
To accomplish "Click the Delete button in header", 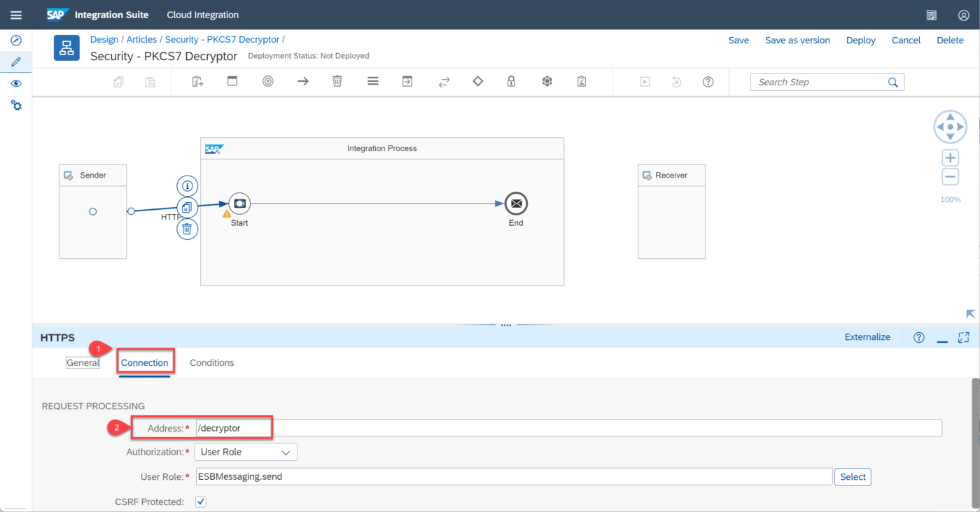I will tap(951, 40).
